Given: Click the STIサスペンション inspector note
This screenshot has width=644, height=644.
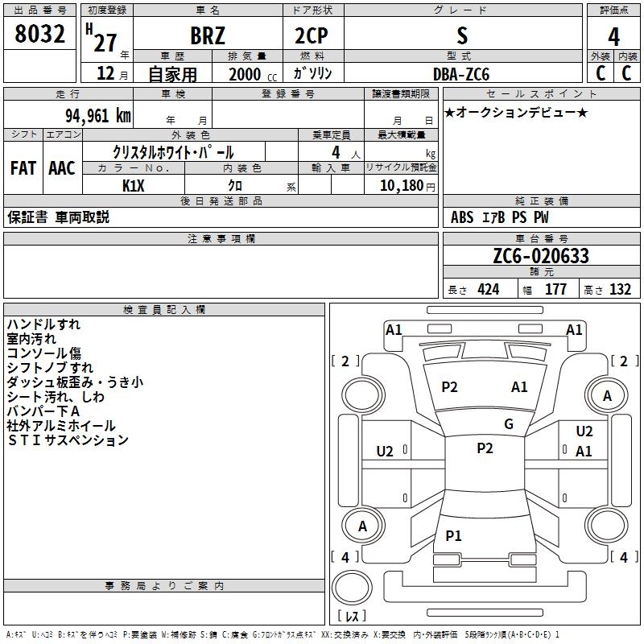Looking at the screenshot, I should pos(68,440).
